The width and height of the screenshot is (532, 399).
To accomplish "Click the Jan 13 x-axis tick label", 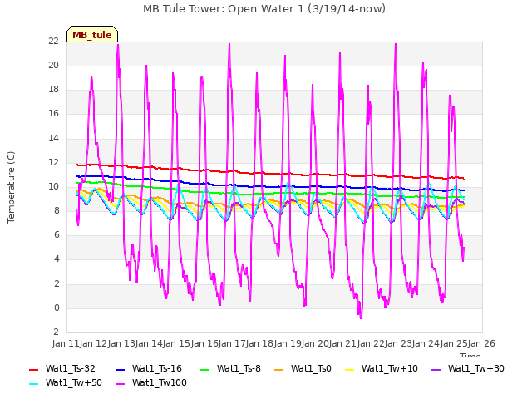I will coord(121,343).
